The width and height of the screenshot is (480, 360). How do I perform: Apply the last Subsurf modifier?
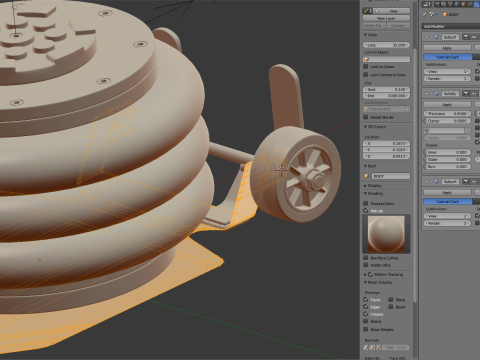coord(447,193)
